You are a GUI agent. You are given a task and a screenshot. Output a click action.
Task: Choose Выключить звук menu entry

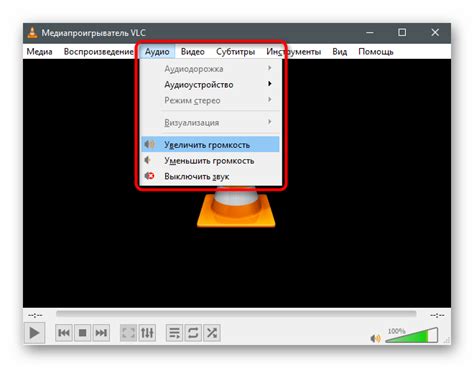(210, 176)
